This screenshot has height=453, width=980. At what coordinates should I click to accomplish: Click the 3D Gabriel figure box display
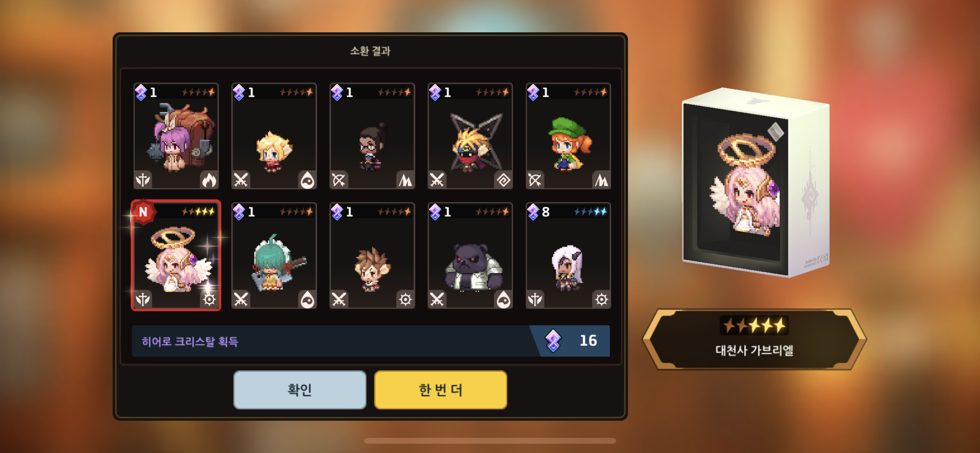[x=755, y=182]
